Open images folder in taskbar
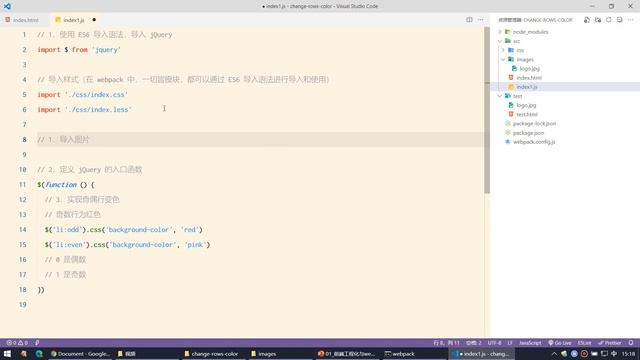Screen dimensions: 640x360 point(264,354)
